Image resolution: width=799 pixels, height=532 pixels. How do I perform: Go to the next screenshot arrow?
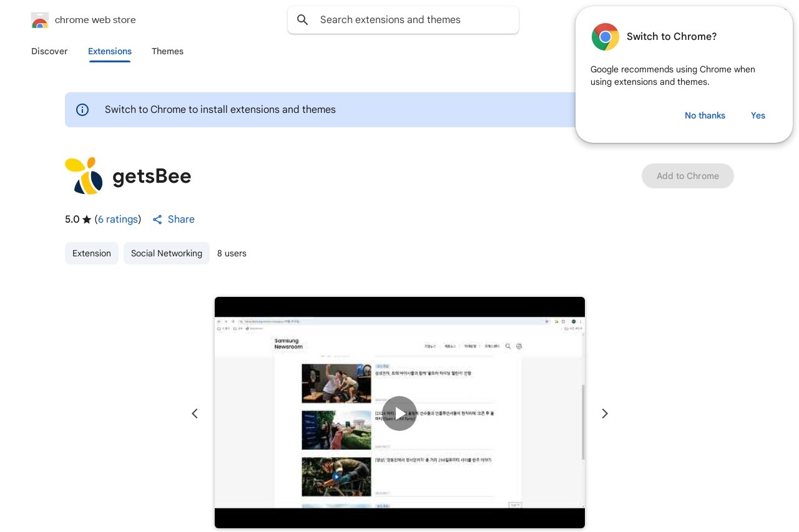click(604, 414)
